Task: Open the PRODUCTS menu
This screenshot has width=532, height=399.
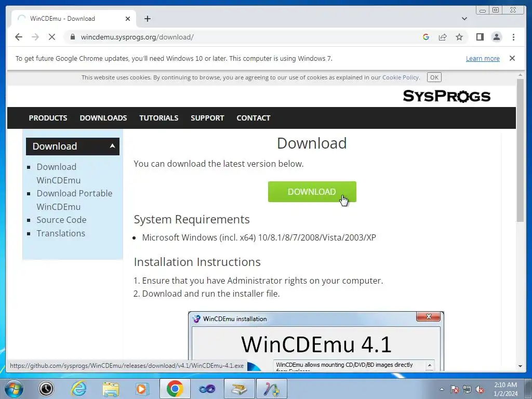Action: coord(48,118)
